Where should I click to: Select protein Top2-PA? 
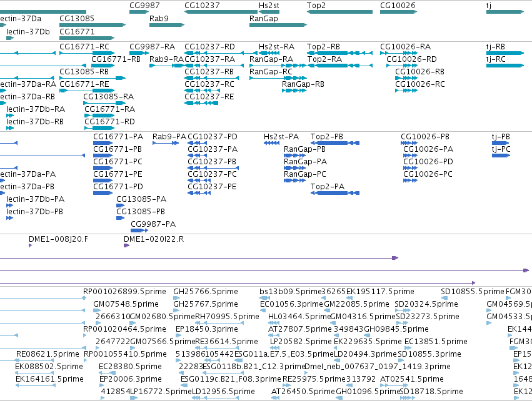coord(328,187)
